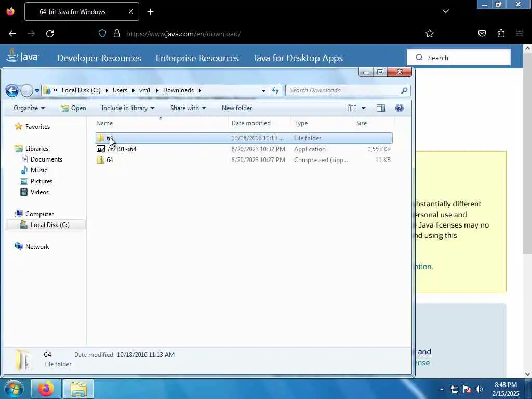Click the 7z2301-x64 application icon
The image size is (532, 399).
[100, 149]
